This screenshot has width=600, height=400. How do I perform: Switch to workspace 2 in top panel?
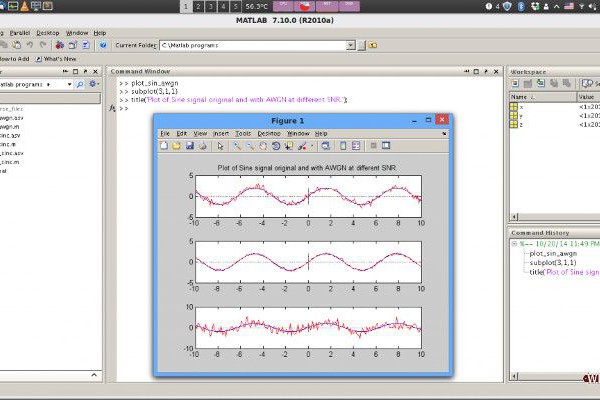point(198,7)
